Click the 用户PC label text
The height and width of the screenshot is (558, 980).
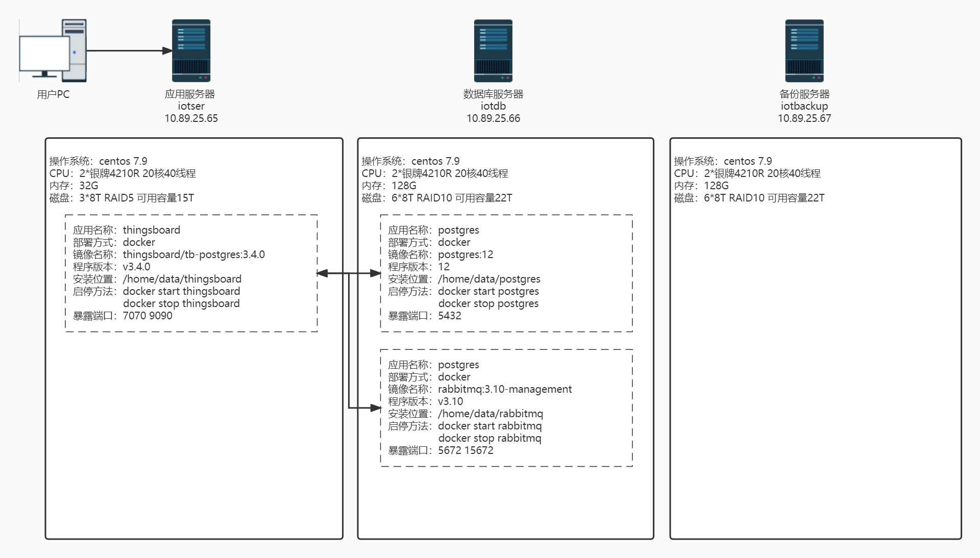click(x=53, y=94)
